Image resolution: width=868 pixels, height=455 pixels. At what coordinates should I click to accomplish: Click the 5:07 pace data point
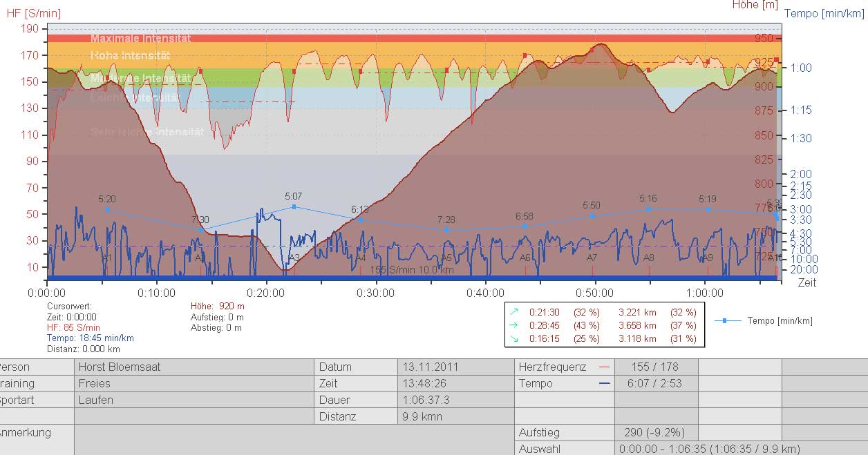tap(294, 206)
